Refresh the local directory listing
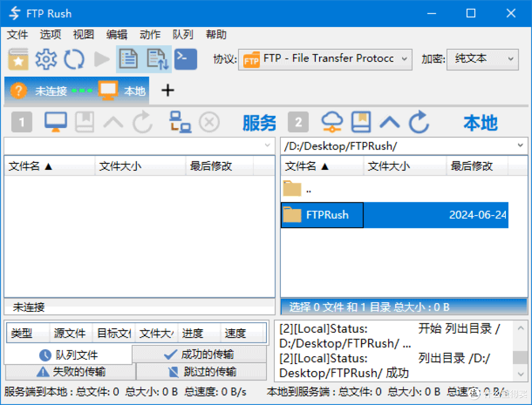Screen dimensions: 532x405 pos(419,122)
